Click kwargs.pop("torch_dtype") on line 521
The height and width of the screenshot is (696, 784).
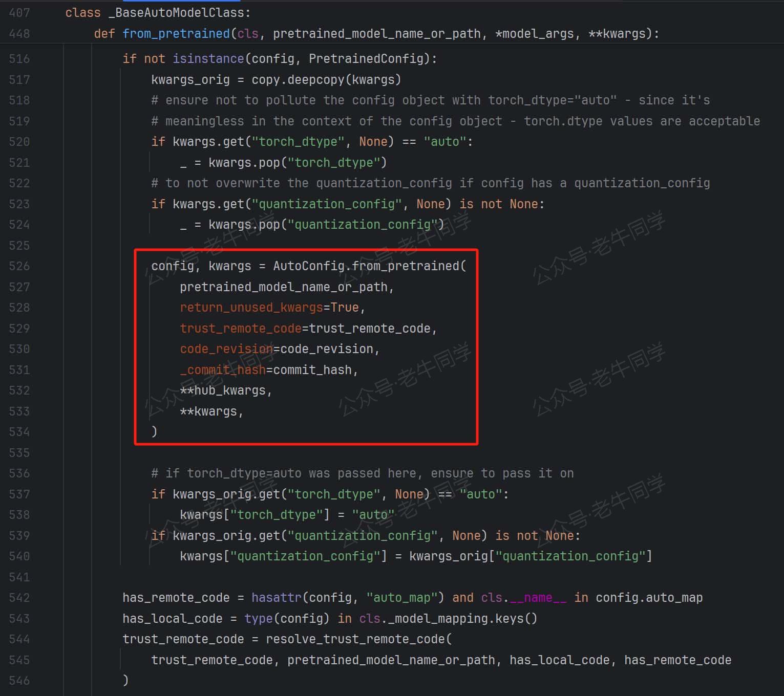(x=298, y=163)
